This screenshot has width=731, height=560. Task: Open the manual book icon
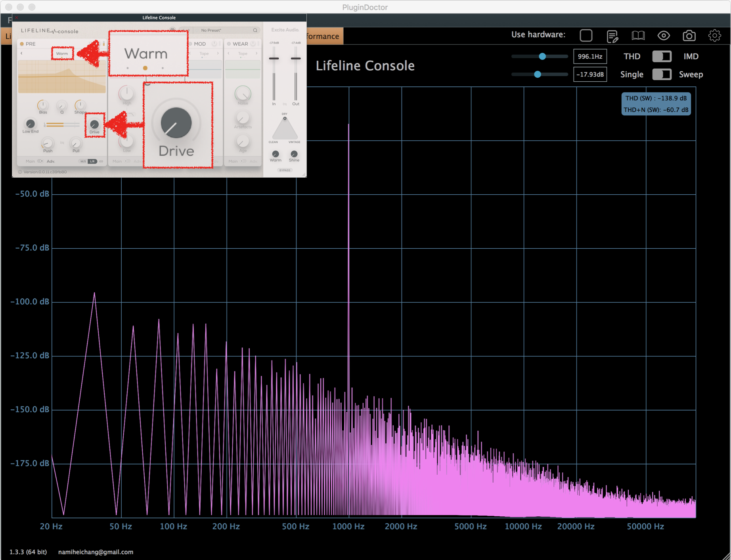point(638,36)
